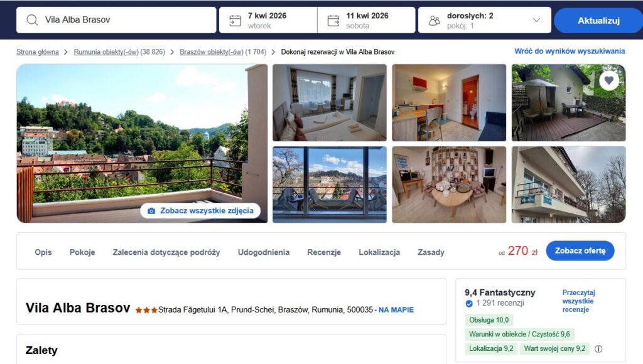Click the guests people icon

click(x=435, y=21)
